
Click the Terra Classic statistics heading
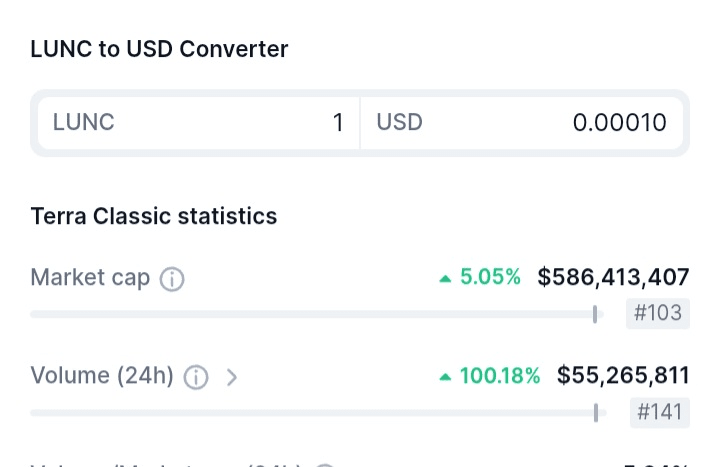[154, 216]
